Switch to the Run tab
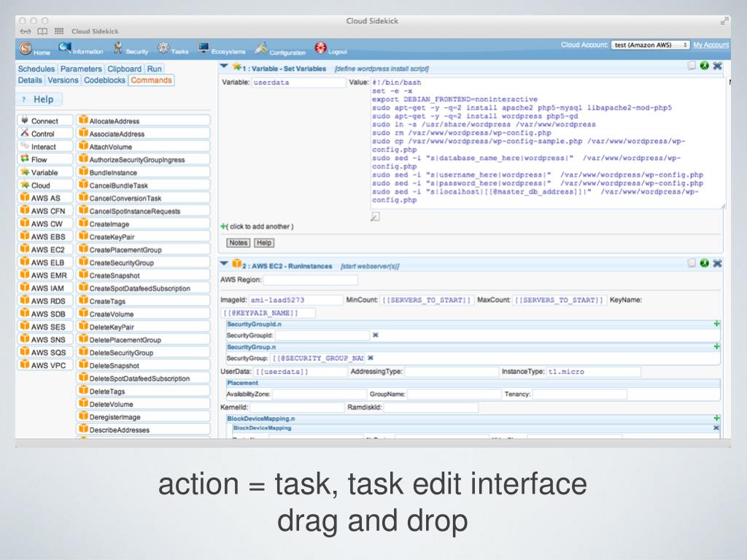Screen dimensions: 747x560 (155, 69)
